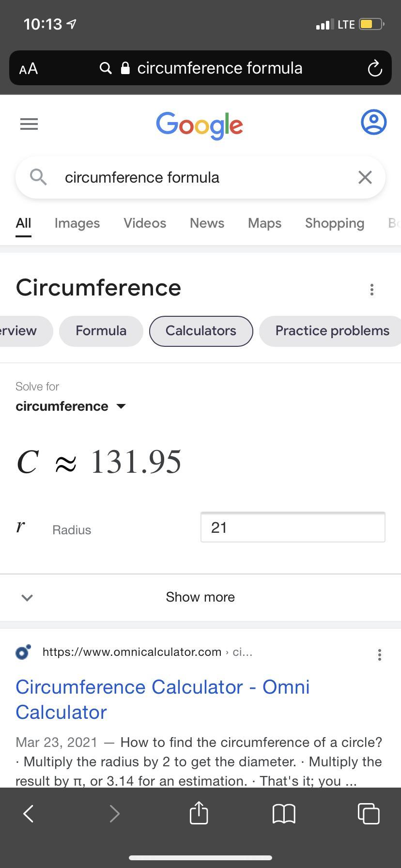Expand the Solve for circumference dropdown

(71, 406)
